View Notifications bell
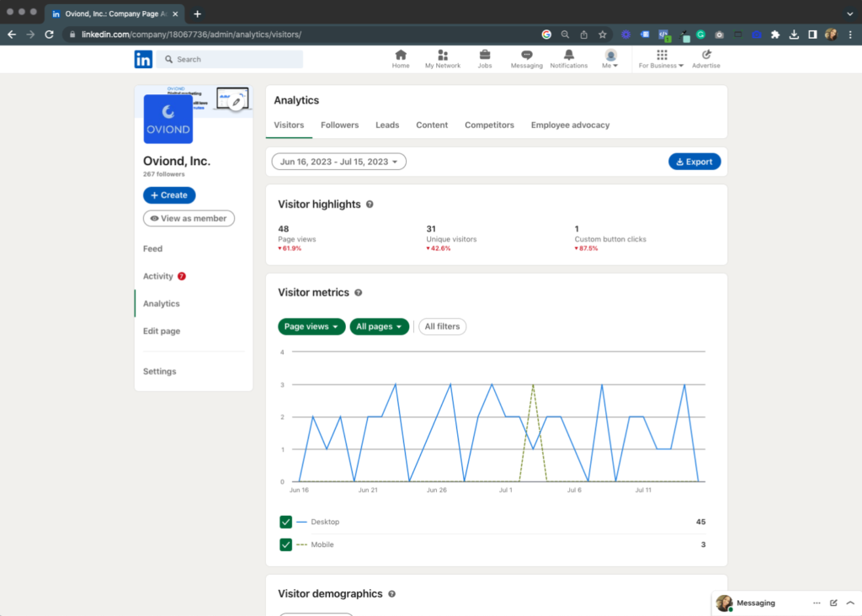Screen dimensions: 862x616 568,59
